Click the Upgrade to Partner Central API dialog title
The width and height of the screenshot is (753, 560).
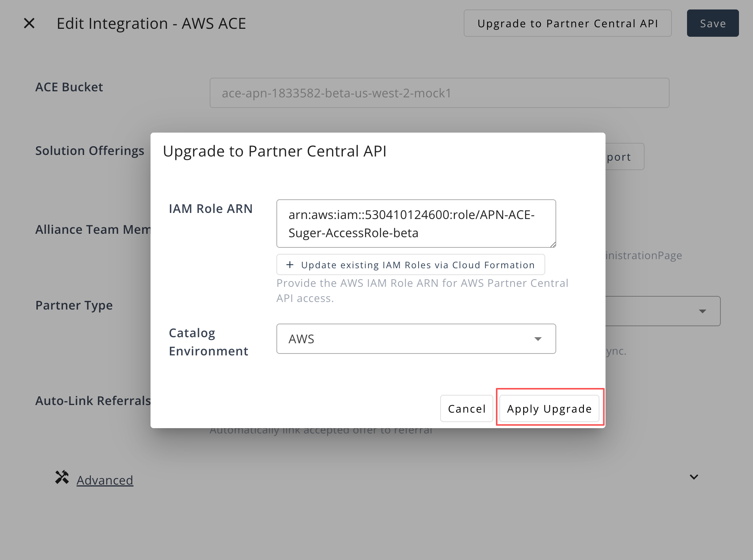[x=275, y=151]
